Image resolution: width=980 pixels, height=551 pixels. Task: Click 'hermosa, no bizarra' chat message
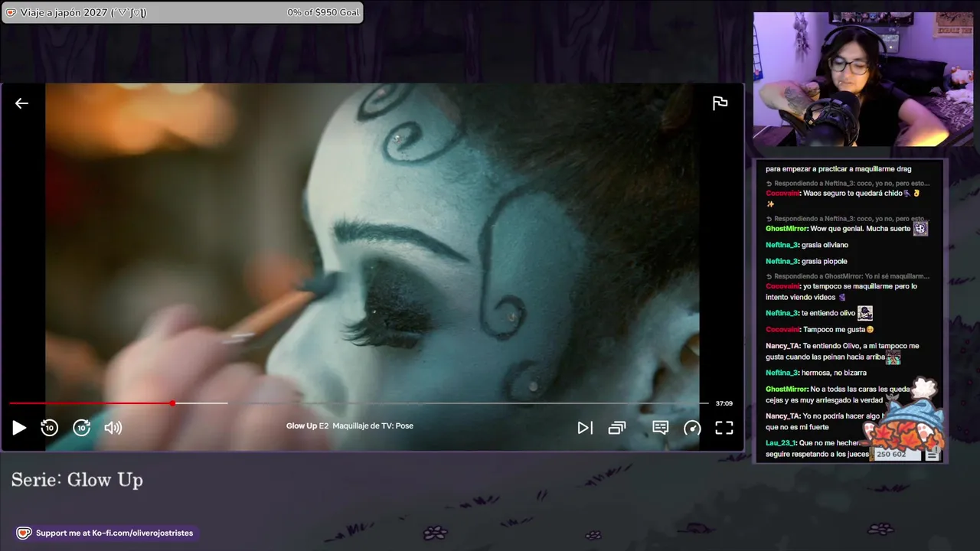tap(816, 373)
